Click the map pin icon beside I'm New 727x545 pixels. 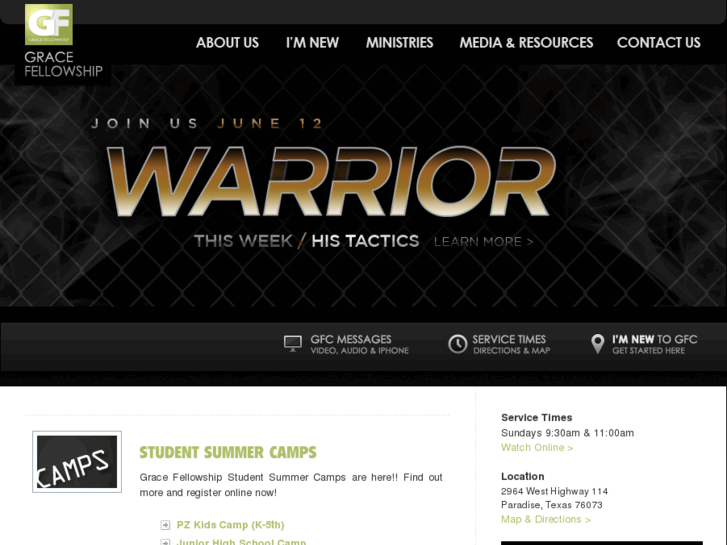click(598, 344)
